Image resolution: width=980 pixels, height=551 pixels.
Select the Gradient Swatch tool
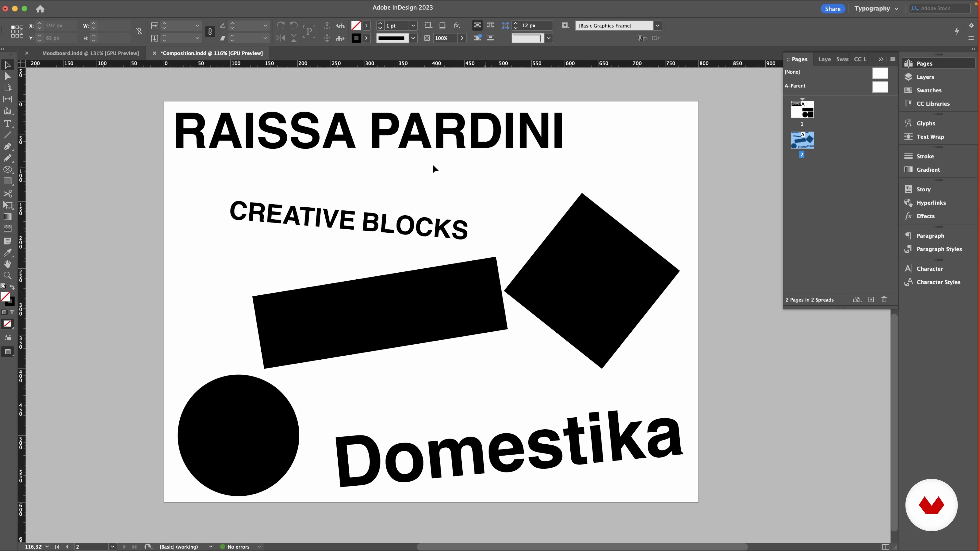pos(7,217)
